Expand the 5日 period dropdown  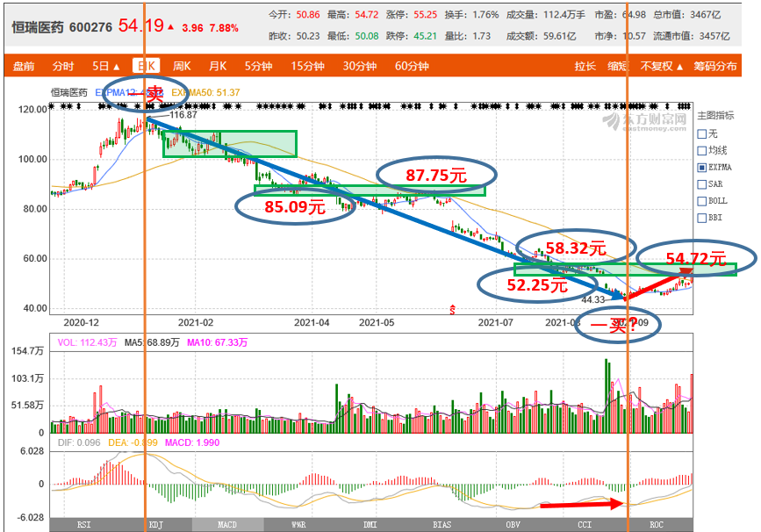point(106,66)
